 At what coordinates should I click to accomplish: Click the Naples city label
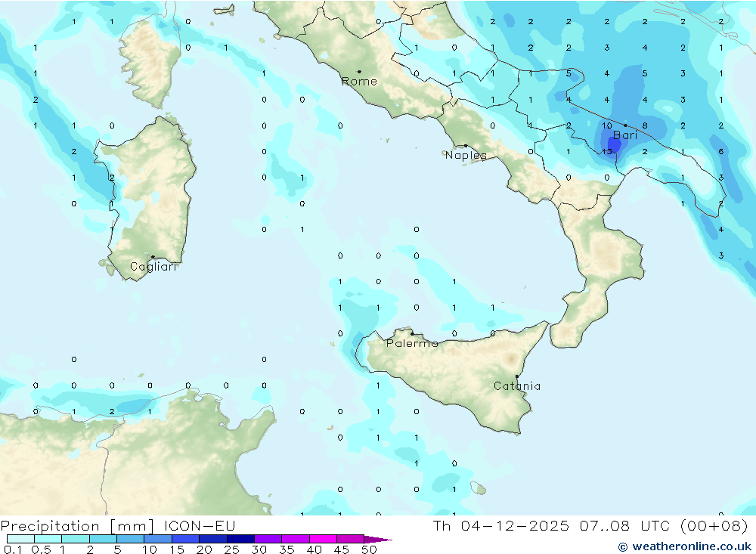466,155
